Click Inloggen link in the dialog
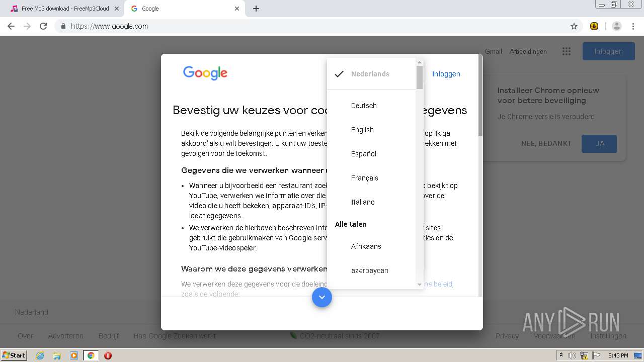The width and height of the screenshot is (644, 362). point(446,74)
